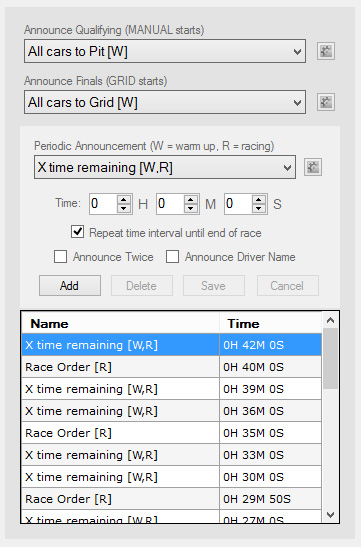
Task: Sort by the Name column header
Action: tap(120, 323)
